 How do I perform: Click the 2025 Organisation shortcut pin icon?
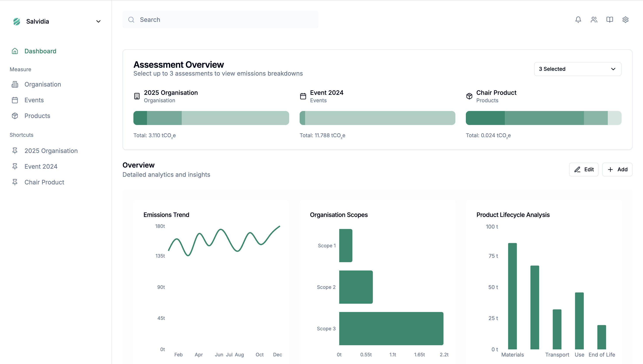click(15, 151)
